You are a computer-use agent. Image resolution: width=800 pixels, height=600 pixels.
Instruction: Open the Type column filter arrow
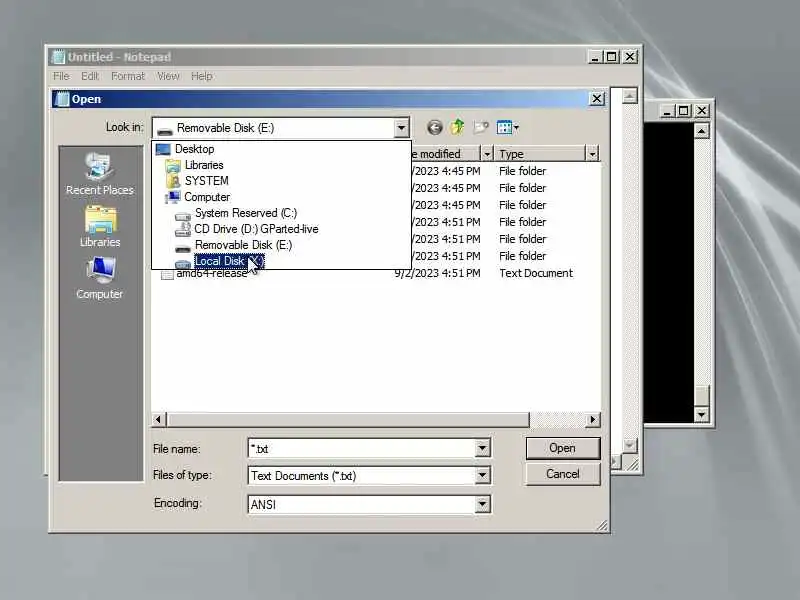point(592,154)
